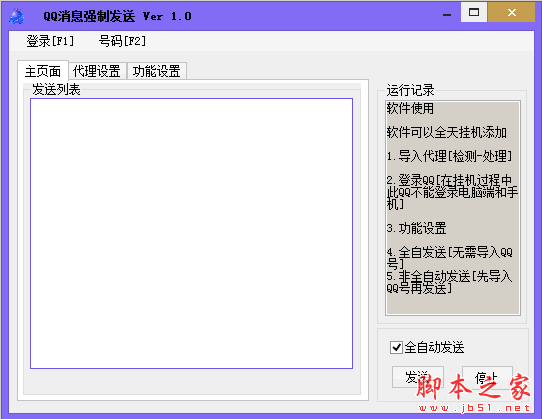
Task: Switch to the 功能设置 tab
Action: pyautogui.click(x=157, y=71)
